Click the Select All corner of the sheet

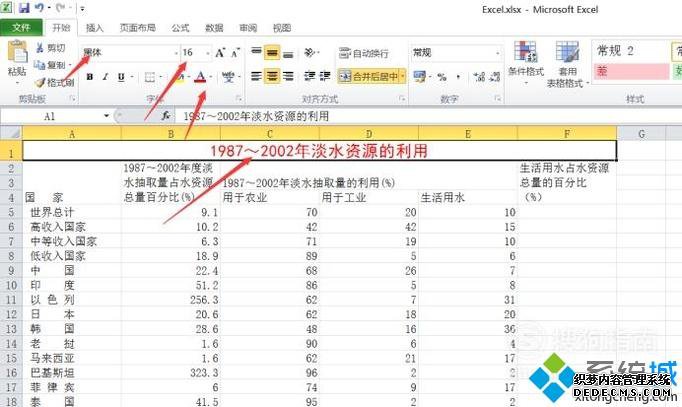pyautogui.click(x=11, y=133)
